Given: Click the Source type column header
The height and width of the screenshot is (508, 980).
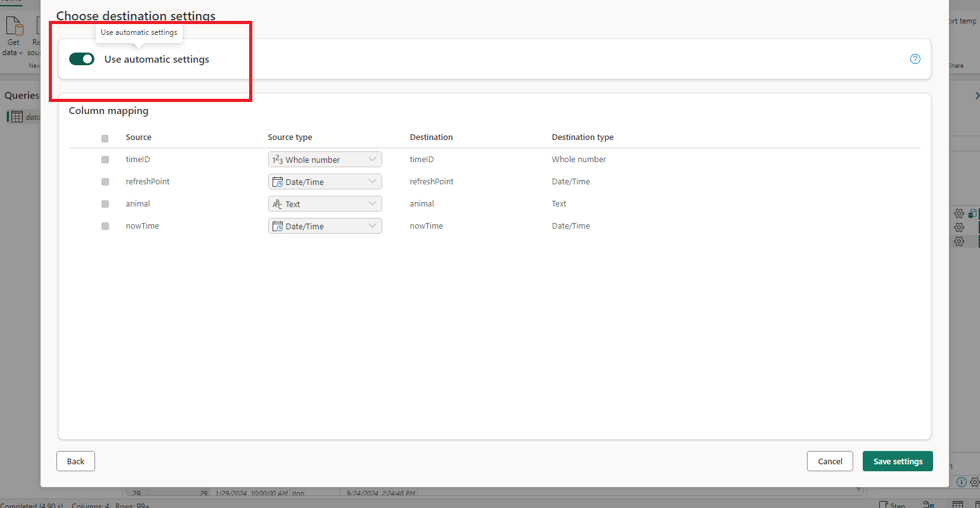Looking at the screenshot, I should click(290, 137).
